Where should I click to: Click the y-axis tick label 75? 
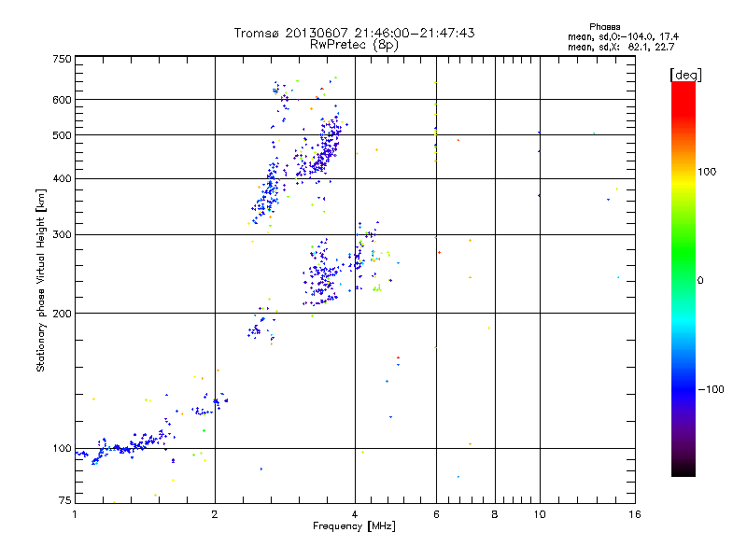65,500
